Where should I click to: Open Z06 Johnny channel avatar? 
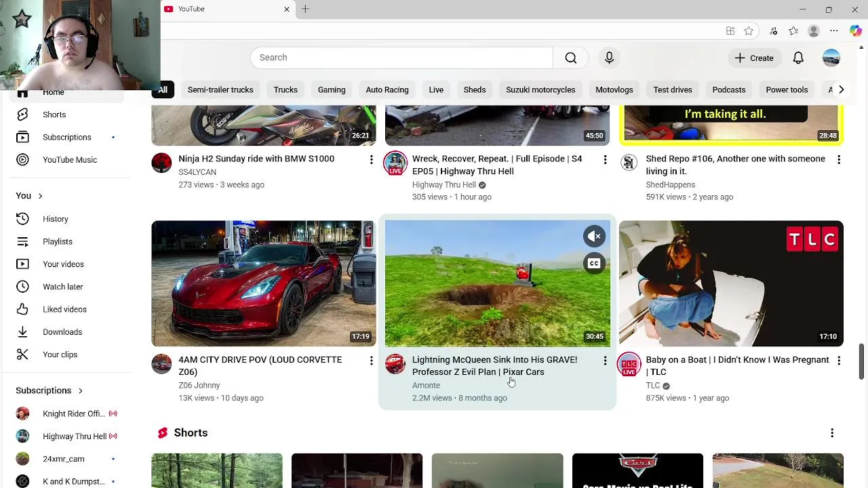coord(161,364)
